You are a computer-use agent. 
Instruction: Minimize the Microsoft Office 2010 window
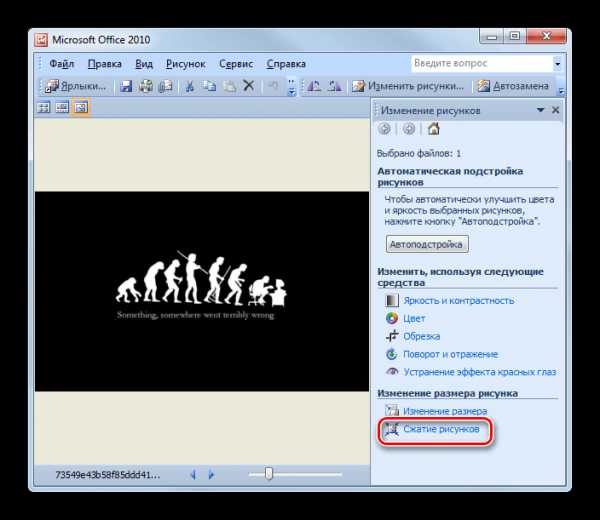(x=491, y=37)
